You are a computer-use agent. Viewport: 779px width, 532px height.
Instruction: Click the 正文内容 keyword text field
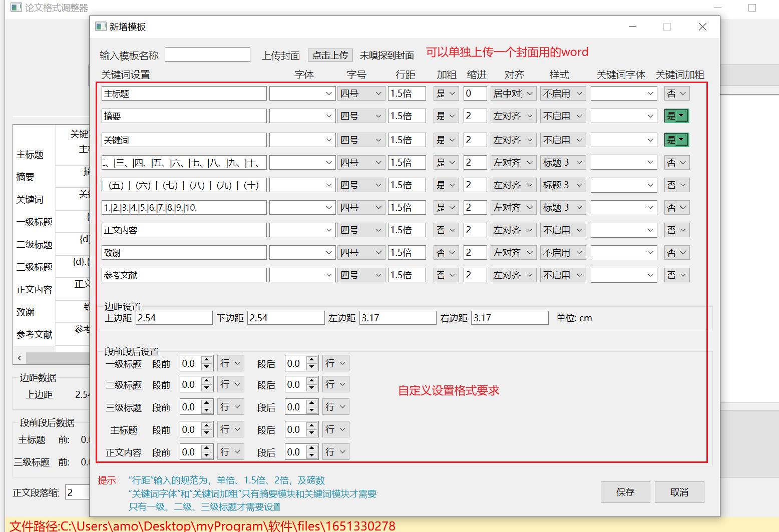(184, 230)
